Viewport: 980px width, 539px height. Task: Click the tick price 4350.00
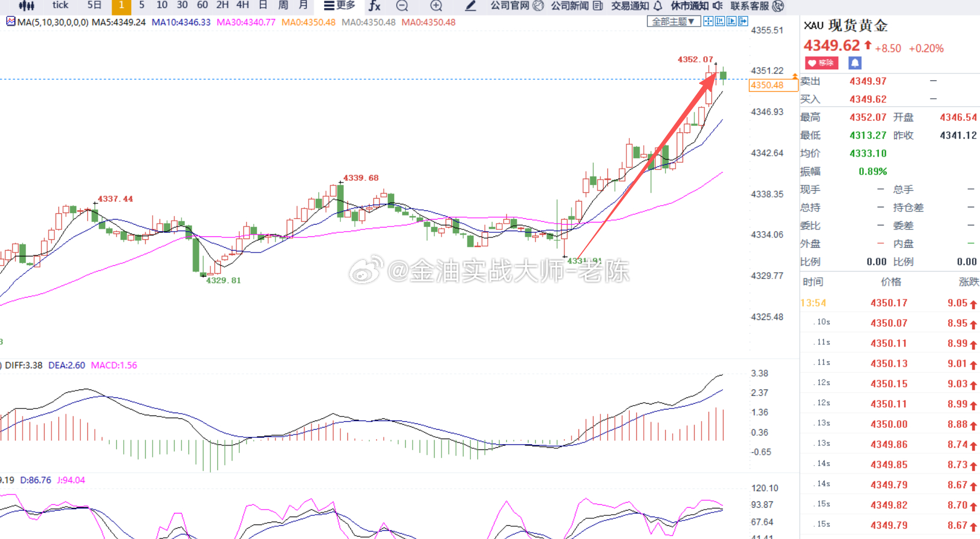pos(889,424)
